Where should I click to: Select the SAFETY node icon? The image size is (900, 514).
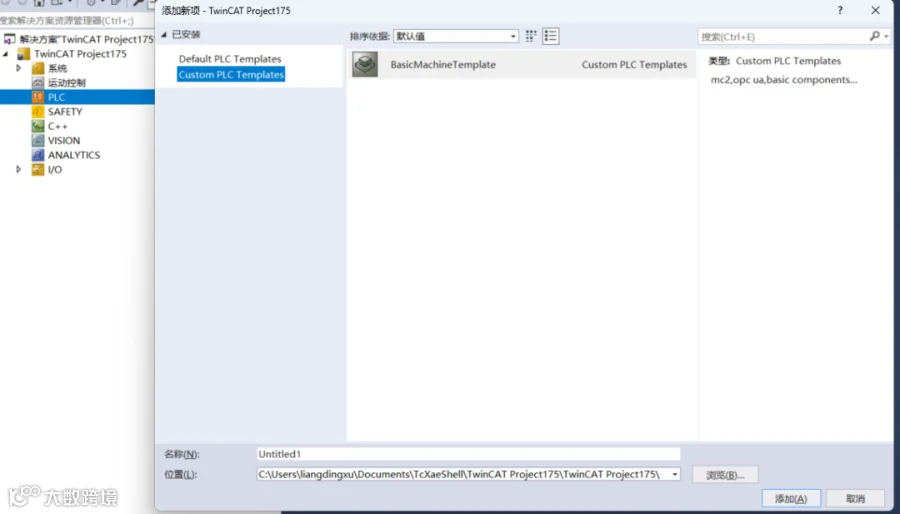[x=38, y=111]
